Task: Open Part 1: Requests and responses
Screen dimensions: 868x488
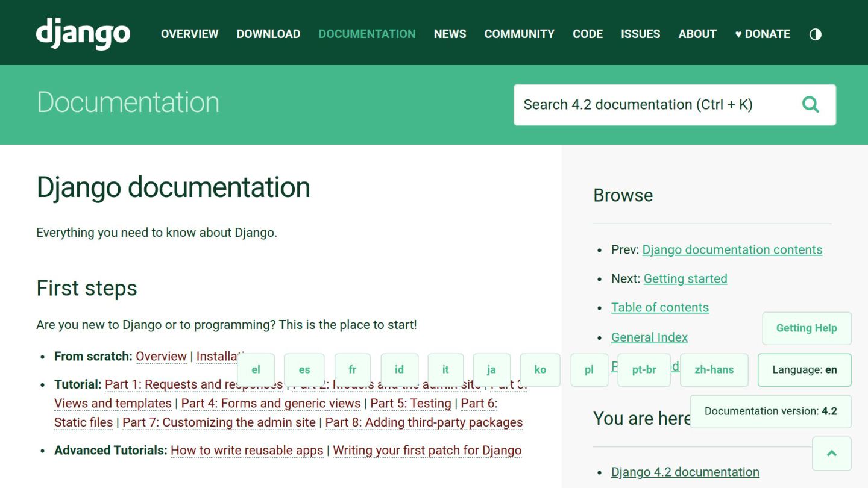Action: tap(193, 384)
